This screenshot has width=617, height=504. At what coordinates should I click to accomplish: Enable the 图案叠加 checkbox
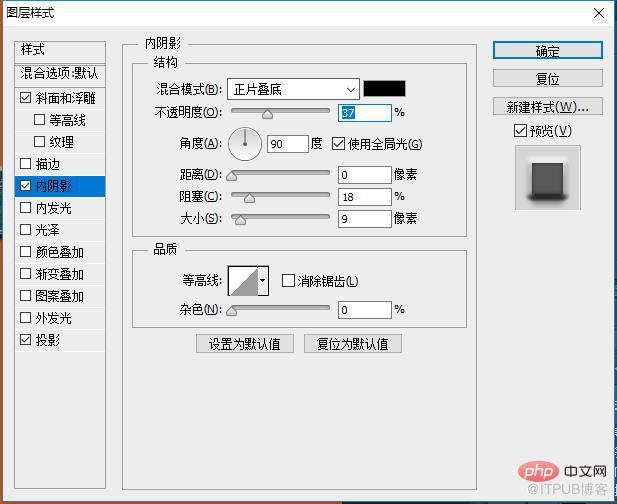(26, 295)
